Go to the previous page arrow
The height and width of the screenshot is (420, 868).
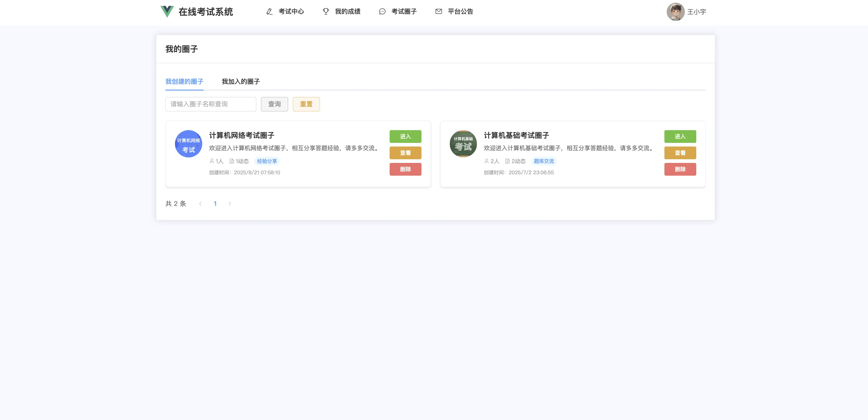coord(200,204)
